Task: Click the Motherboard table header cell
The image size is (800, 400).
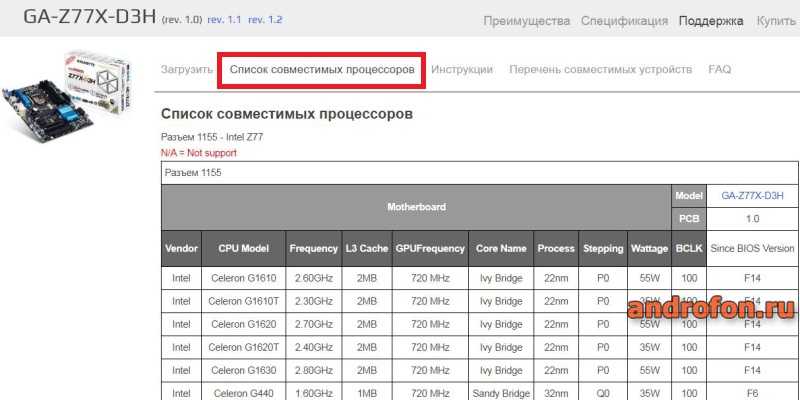Action: (416, 207)
